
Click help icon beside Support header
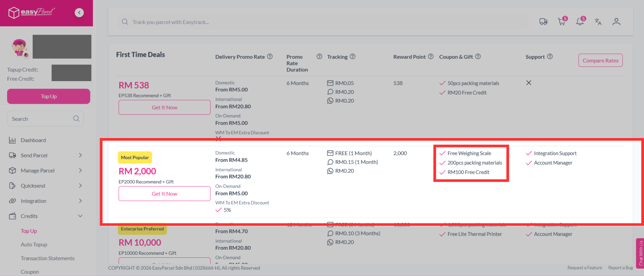pos(550,57)
